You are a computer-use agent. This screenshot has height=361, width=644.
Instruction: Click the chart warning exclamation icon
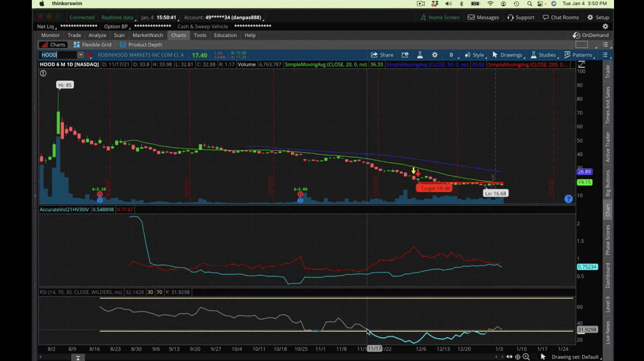[x=43, y=73]
